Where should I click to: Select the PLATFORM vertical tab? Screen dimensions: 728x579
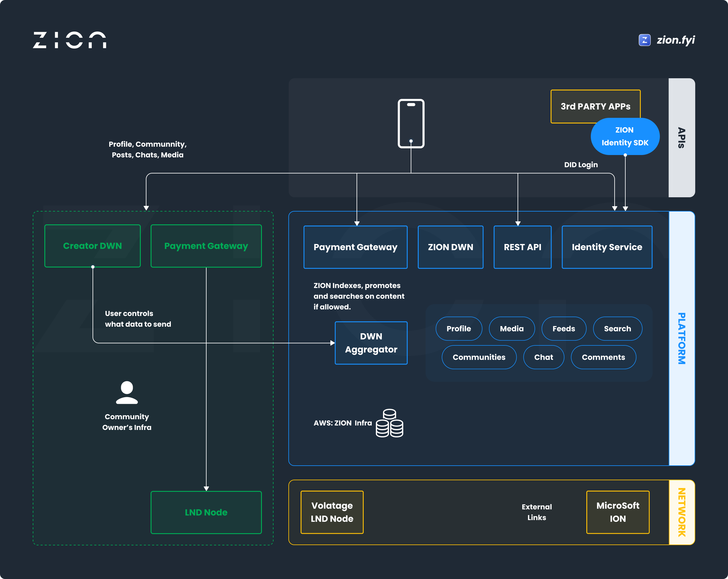click(682, 339)
